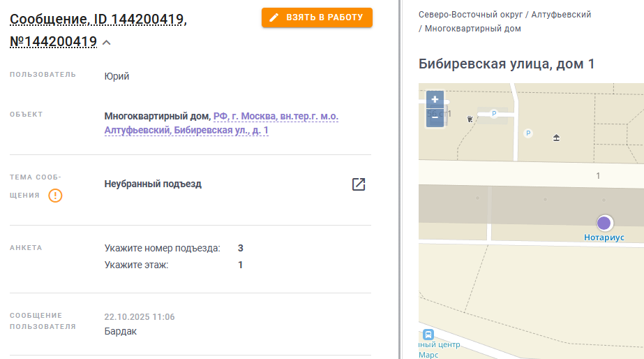Zoom out on the map

click(435, 118)
